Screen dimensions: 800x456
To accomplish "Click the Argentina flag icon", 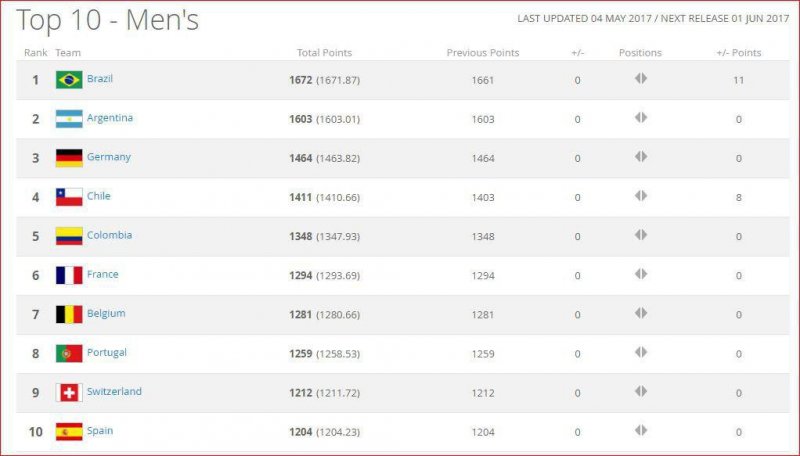I will (x=69, y=119).
